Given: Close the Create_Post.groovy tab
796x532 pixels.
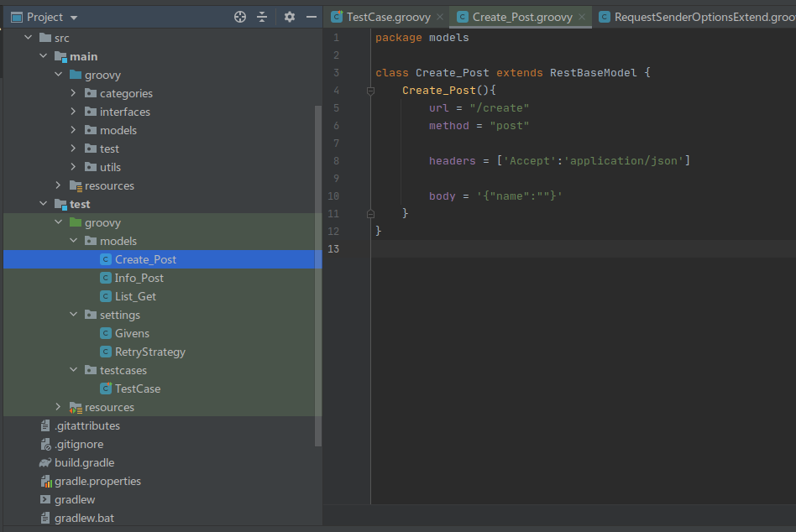Looking at the screenshot, I should click(x=582, y=18).
